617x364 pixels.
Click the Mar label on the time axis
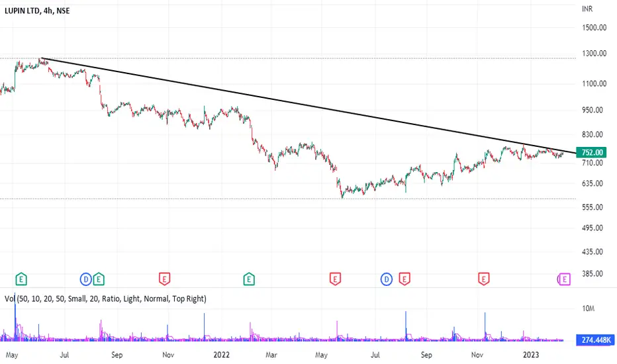271,355
